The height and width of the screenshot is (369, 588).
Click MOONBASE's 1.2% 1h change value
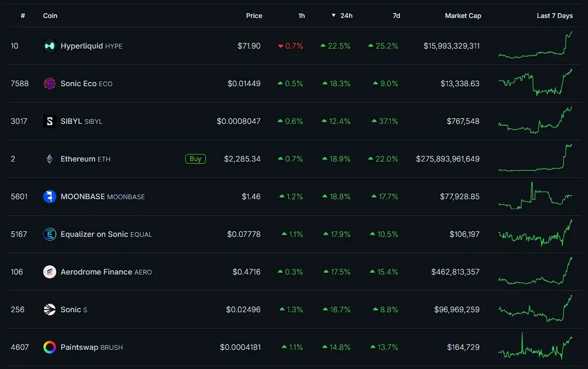(x=291, y=197)
